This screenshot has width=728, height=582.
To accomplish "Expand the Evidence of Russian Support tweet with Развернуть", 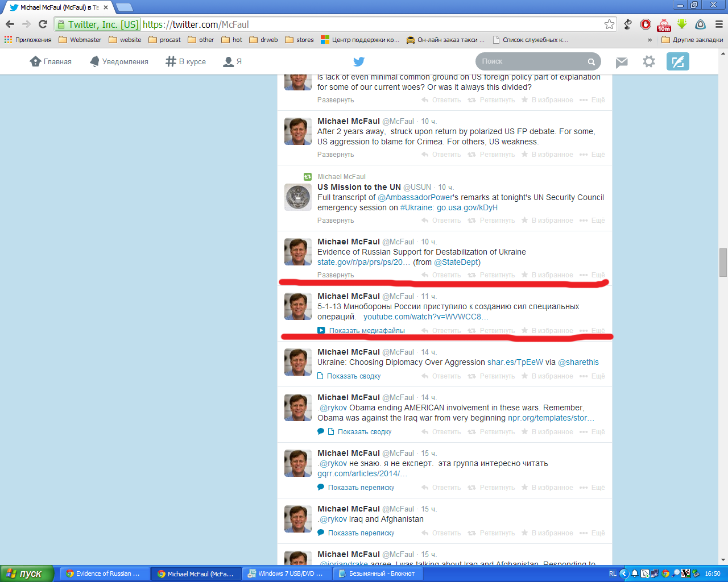I will click(x=336, y=275).
